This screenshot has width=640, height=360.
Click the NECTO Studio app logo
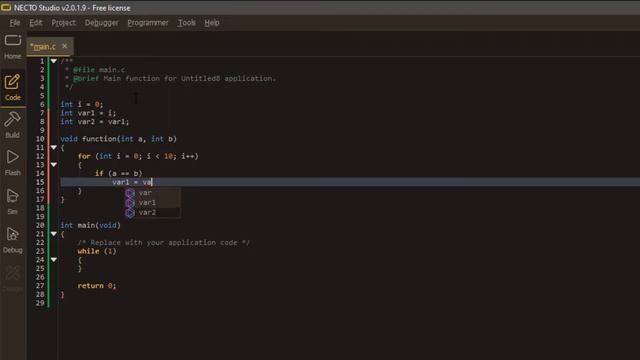pyautogui.click(x=6, y=7)
